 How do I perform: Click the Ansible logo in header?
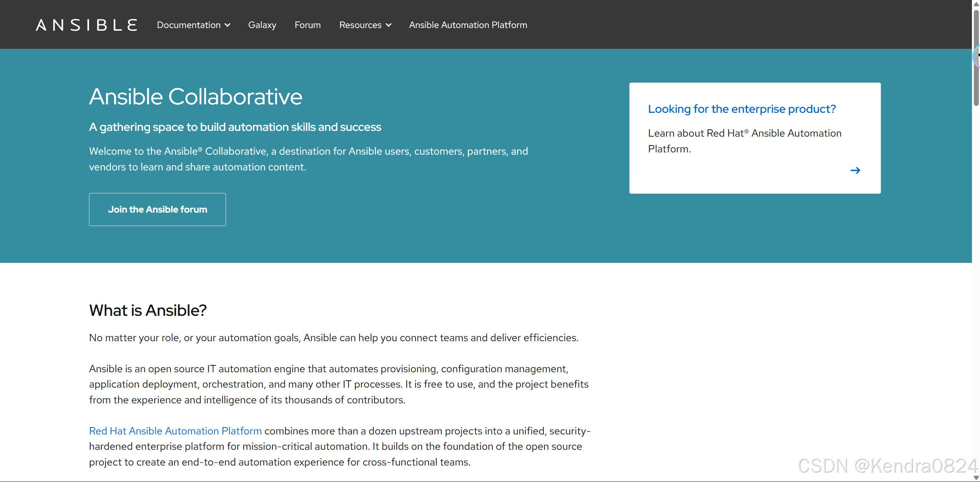pyautogui.click(x=86, y=25)
